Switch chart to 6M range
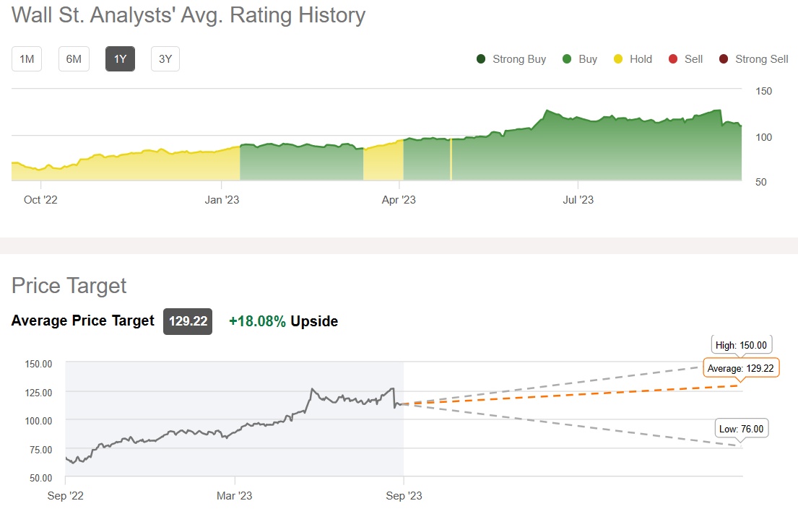The width and height of the screenshot is (798, 532). pos(74,59)
